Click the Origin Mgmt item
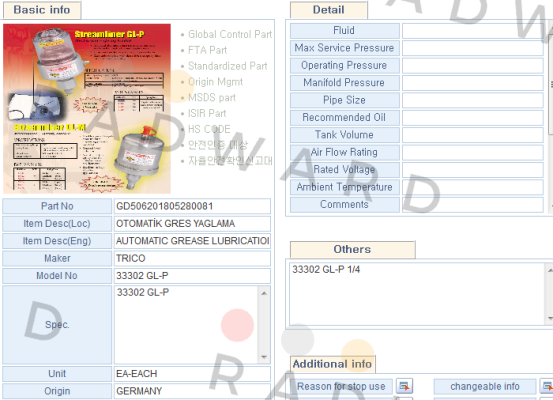Viewport: 553px width, 400px height. 215,82
